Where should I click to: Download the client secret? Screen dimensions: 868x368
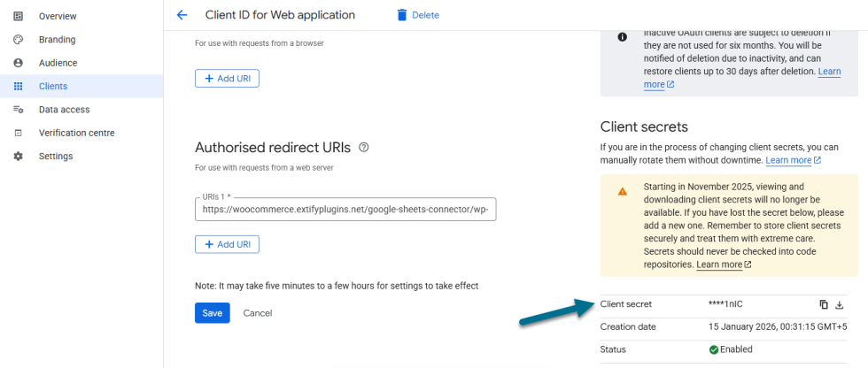click(840, 304)
